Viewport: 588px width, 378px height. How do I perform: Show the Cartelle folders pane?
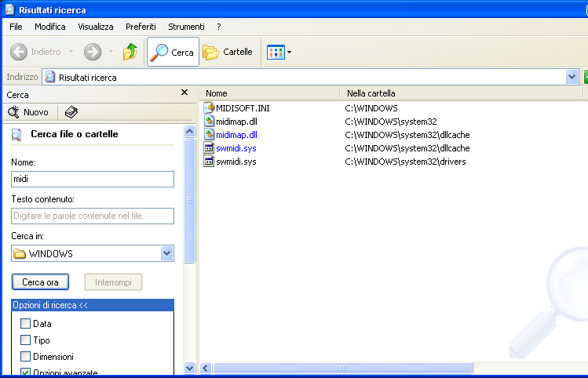(x=228, y=52)
